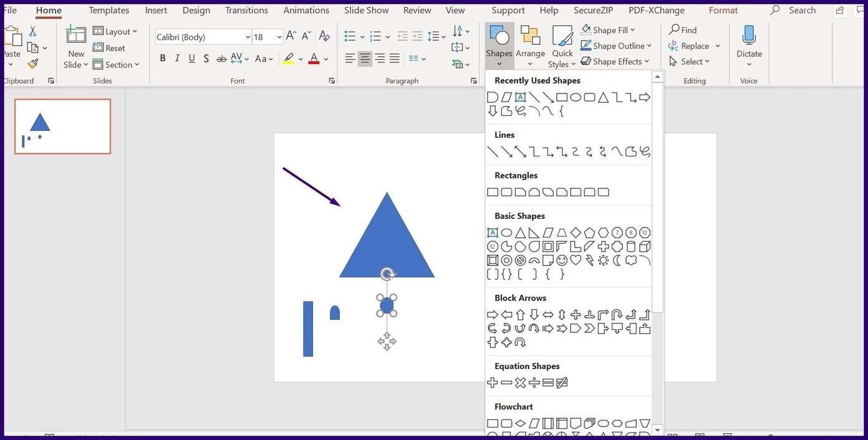
Task: Click the Find button
Action: tap(683, 30)
